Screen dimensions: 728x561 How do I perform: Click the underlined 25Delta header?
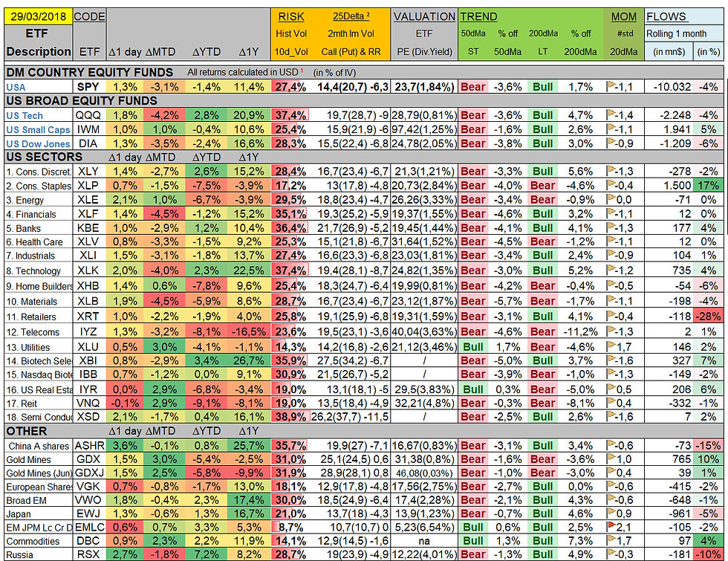click(351, 16)
